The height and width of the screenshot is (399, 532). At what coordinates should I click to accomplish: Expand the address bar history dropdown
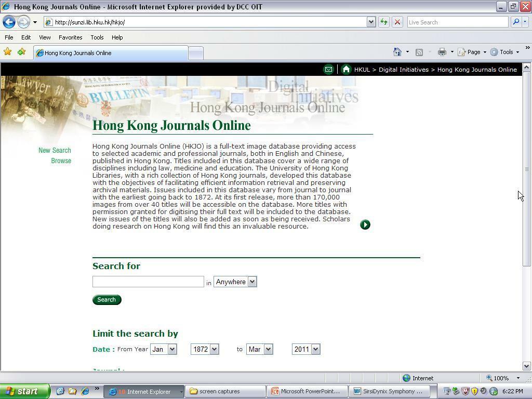(x=371, y=22)
